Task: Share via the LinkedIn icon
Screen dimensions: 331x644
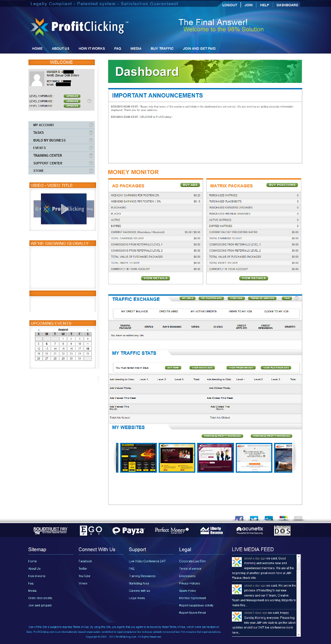Action: (269, 519)
